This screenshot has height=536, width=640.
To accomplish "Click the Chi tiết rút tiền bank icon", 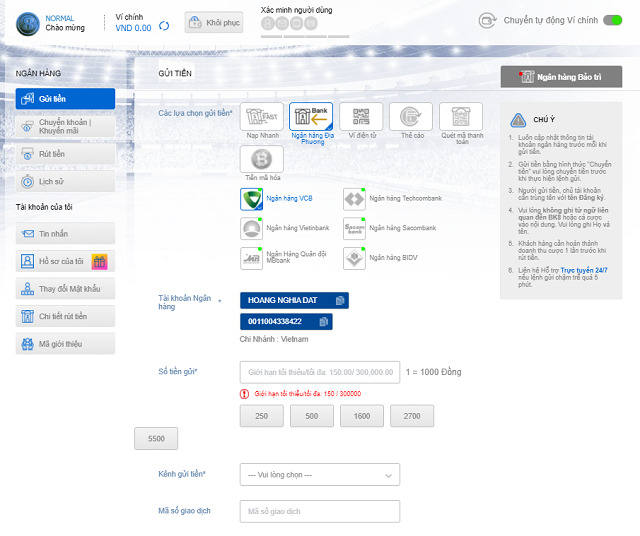I will (x=27, y=316).
